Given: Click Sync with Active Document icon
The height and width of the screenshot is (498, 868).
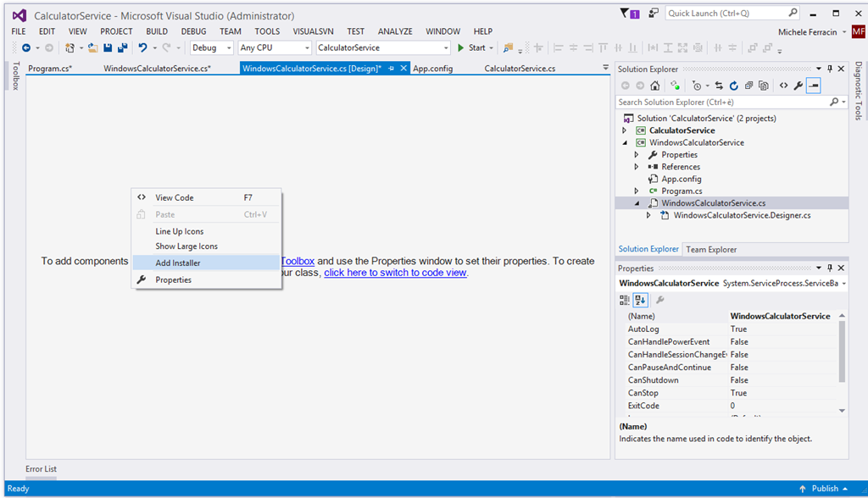Looking at the screenshot, I should click(x=719, y=86).
